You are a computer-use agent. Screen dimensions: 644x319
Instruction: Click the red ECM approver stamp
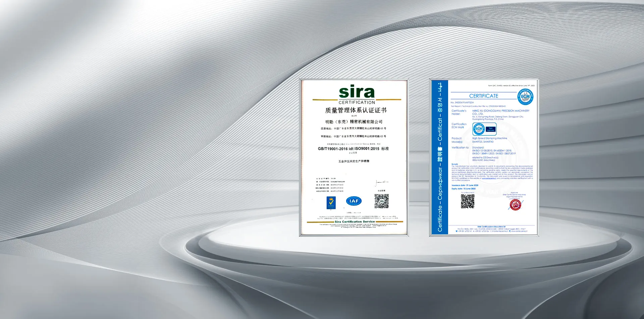point(515,204)
